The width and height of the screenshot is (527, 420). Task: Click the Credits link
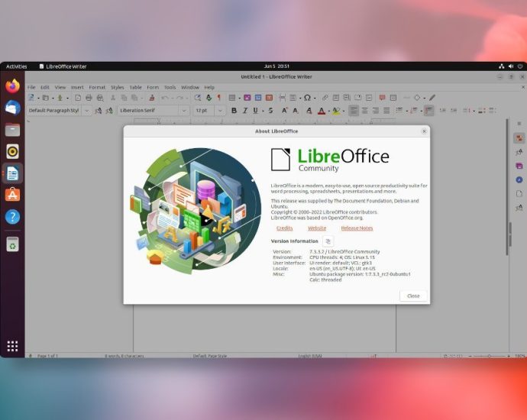tap(284, 228)
